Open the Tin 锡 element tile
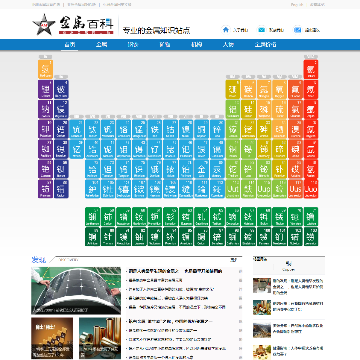 pyautogui.click(x=248, y=149)
